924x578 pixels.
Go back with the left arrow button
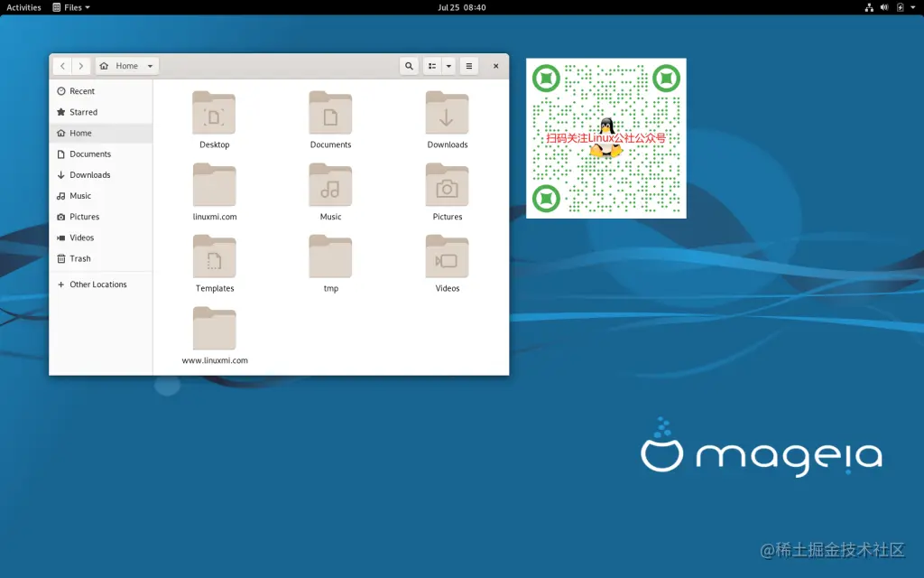(62, 66)
